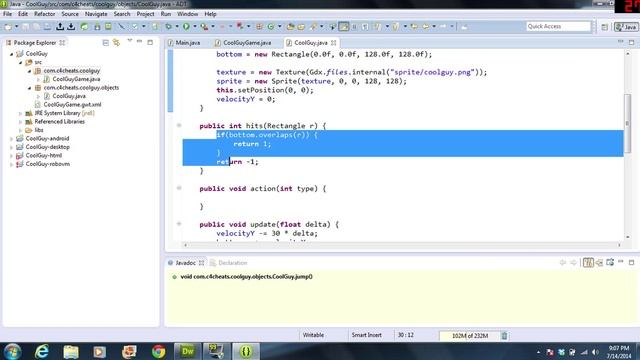This screenshot has height=360, width=640.
Task: Open the Run button dropdown arrow
Action: click(195, 27)
